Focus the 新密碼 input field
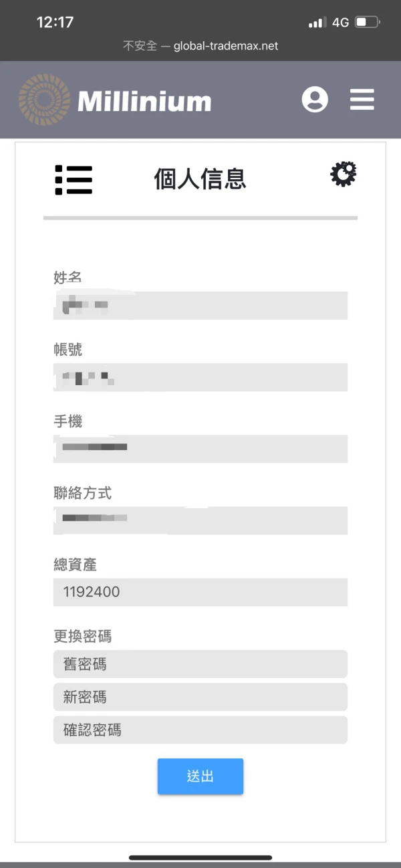 click(200, 697)
